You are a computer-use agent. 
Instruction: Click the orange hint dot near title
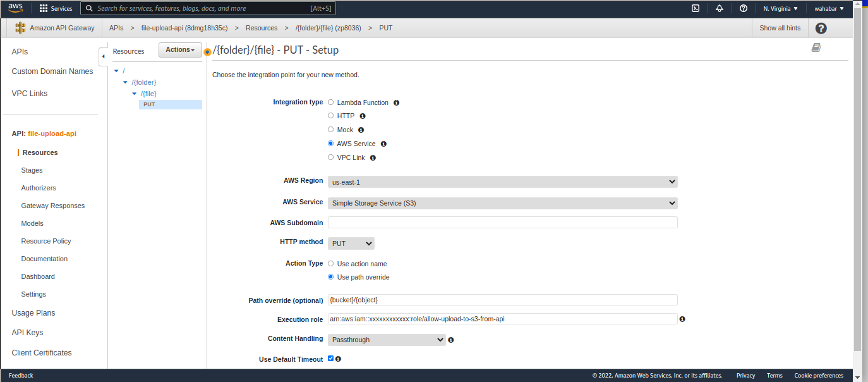coord(207,52)
